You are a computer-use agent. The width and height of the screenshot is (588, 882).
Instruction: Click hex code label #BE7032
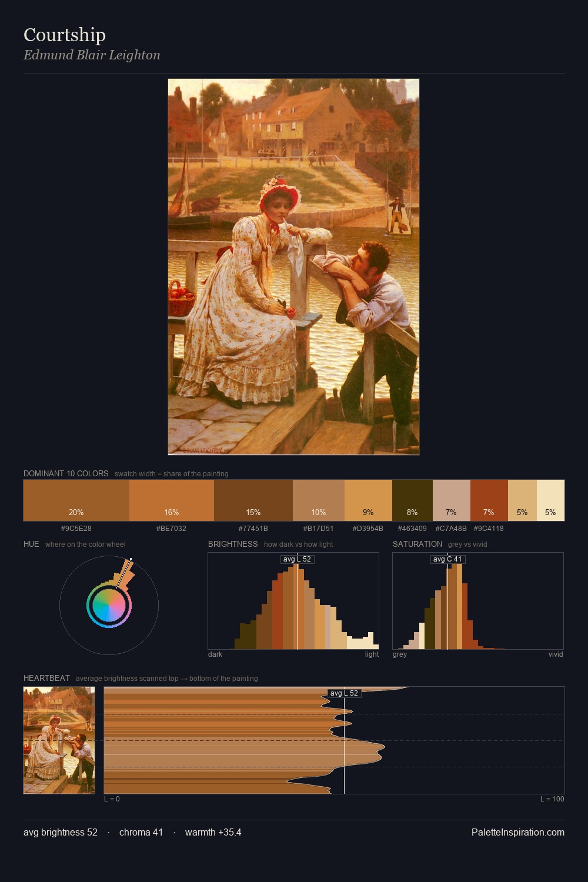[x=172, y=529]
